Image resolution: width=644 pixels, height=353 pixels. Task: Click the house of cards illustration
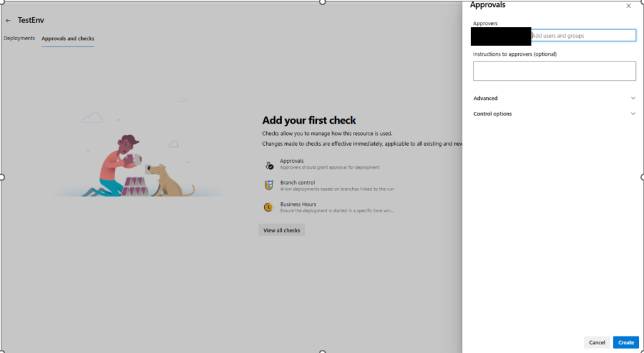[135, 187]
